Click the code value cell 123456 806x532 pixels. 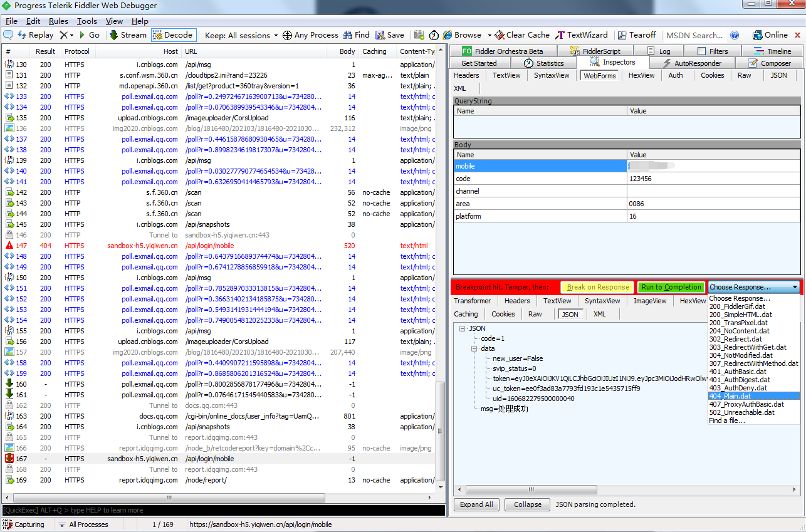[714, 179]
